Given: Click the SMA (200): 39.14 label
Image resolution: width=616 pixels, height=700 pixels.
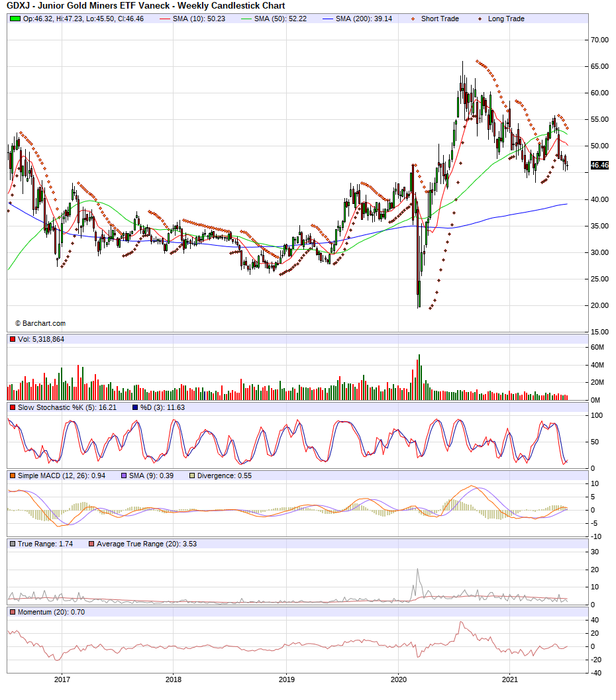Looking at the screenshot, I should (x=364, y=19).
